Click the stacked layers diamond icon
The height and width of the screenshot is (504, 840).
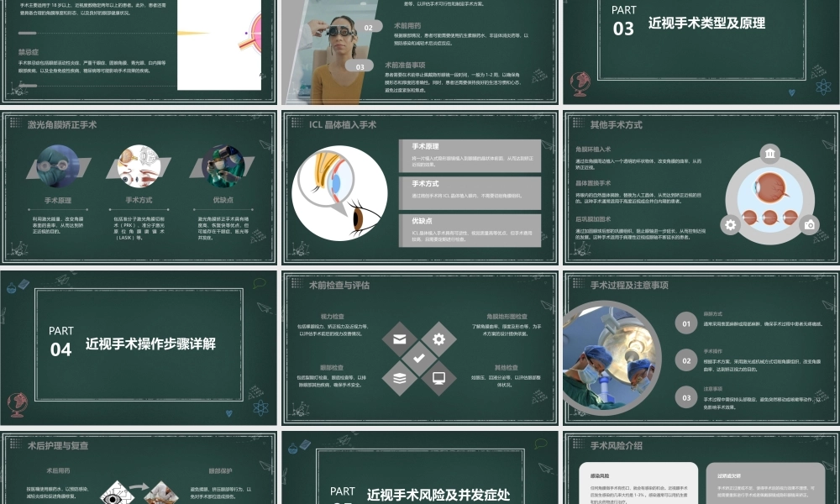coord(400,378)
